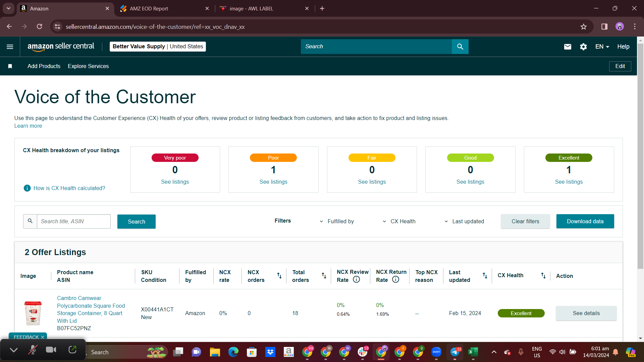Screen dimensions: 644x362
Task: Click the Amazon Seller Central logo
Action: coord(61,47)
